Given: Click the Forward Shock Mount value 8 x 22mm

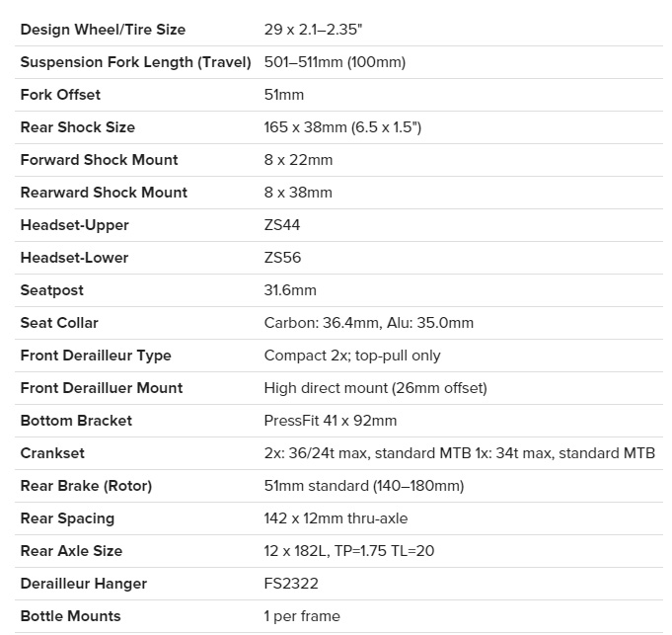Looking at the screenshot, I should point(298,160).
